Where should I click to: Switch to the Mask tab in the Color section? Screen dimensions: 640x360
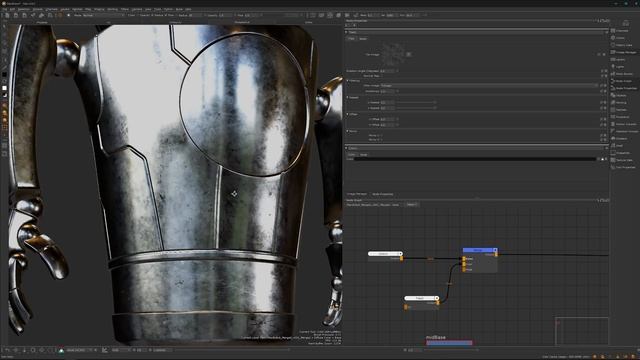363,155
